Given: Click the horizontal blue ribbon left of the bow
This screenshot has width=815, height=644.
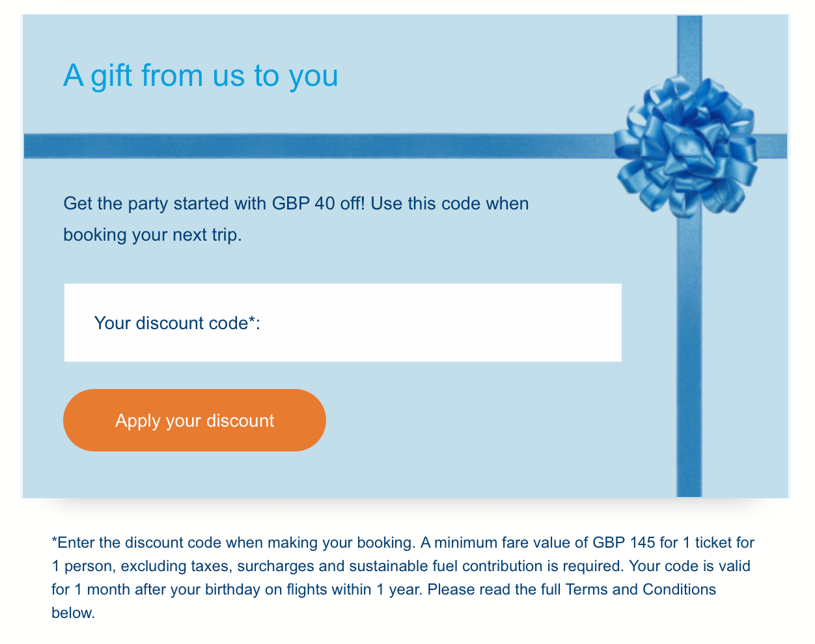Looking at the screenshot, I should 312,146.
